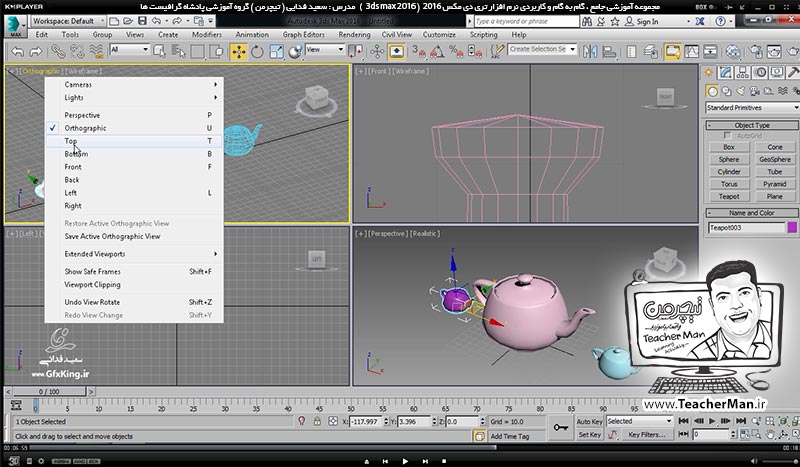
Task: Open the Hierarchy panel tab icon
Action: (742, 72)
